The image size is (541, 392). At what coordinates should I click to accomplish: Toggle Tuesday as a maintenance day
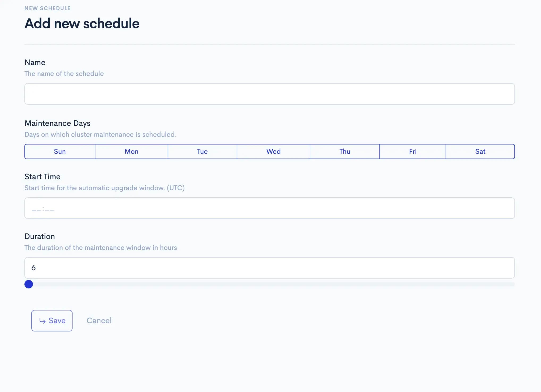click(x=202, y=151)
